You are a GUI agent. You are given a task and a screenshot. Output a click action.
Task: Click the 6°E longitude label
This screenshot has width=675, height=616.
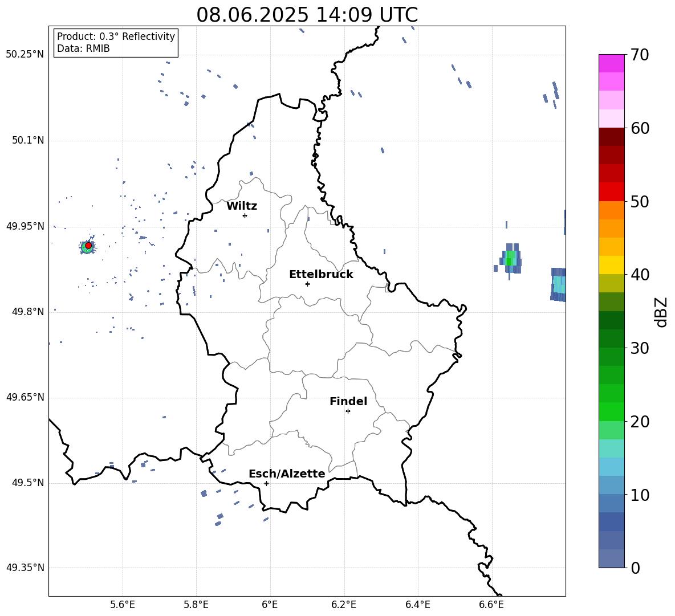(x=270, y=605)
